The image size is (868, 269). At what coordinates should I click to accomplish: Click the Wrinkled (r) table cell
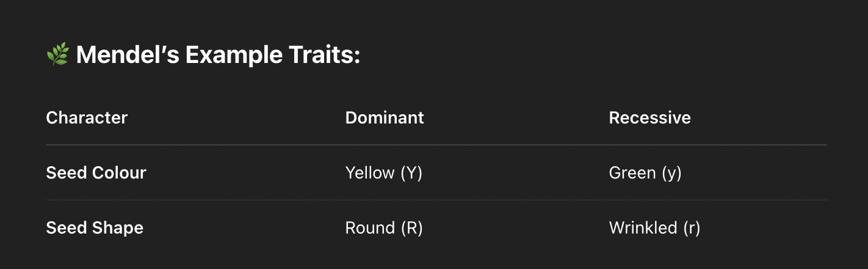click(654, 228)
